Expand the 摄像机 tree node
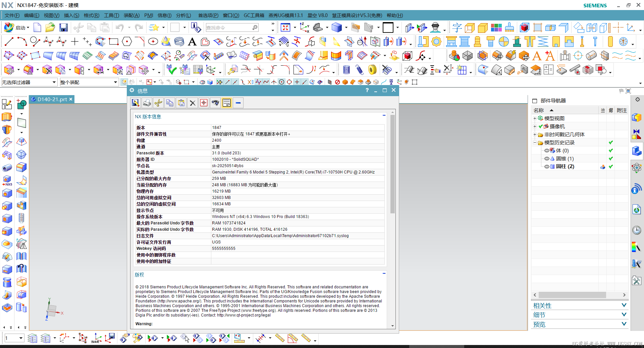This screenshot has width=644, height=348. (x=535, y=126)
